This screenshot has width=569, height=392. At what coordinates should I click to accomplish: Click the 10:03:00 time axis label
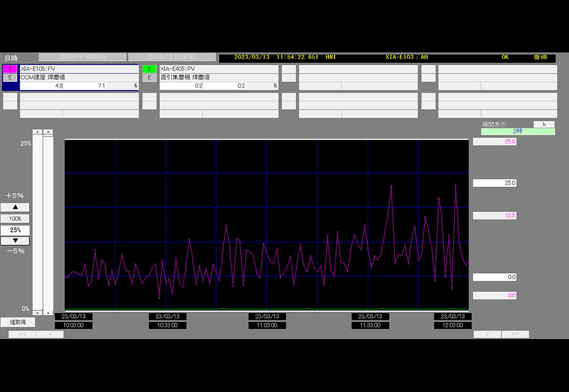pos(73,325)
